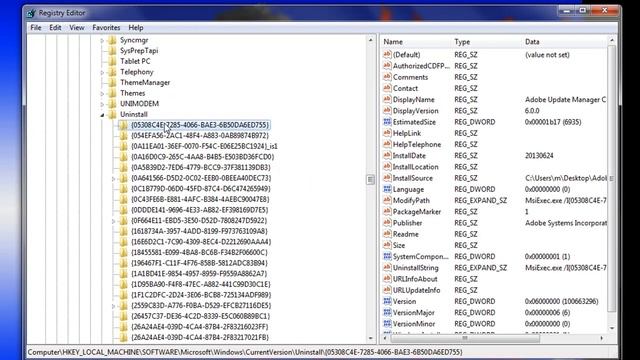Expand the {2559C83D-A776 key
Viewport: 640px width, 360px height.
click(113, 306)
